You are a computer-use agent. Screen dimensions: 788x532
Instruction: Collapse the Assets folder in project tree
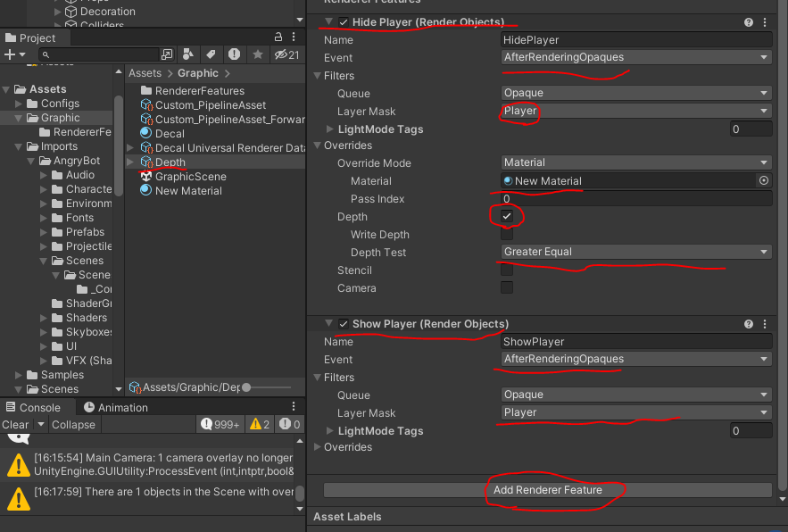pos(6,89)
